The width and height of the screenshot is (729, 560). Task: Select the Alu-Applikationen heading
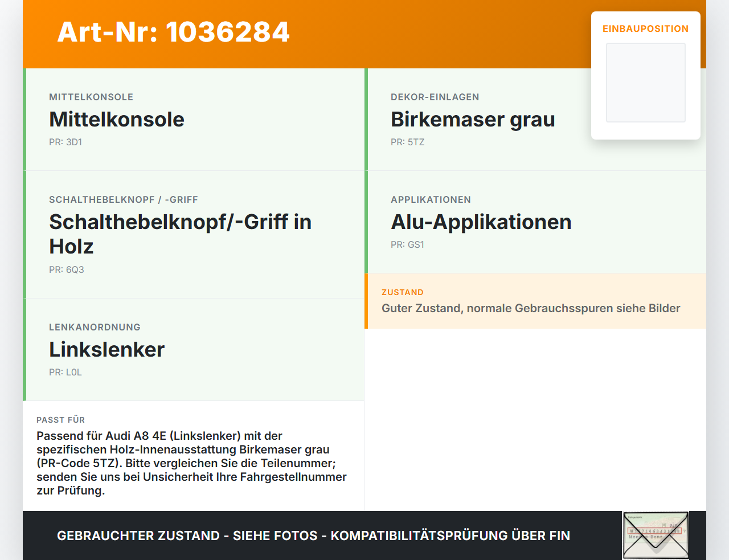[481, 222]
